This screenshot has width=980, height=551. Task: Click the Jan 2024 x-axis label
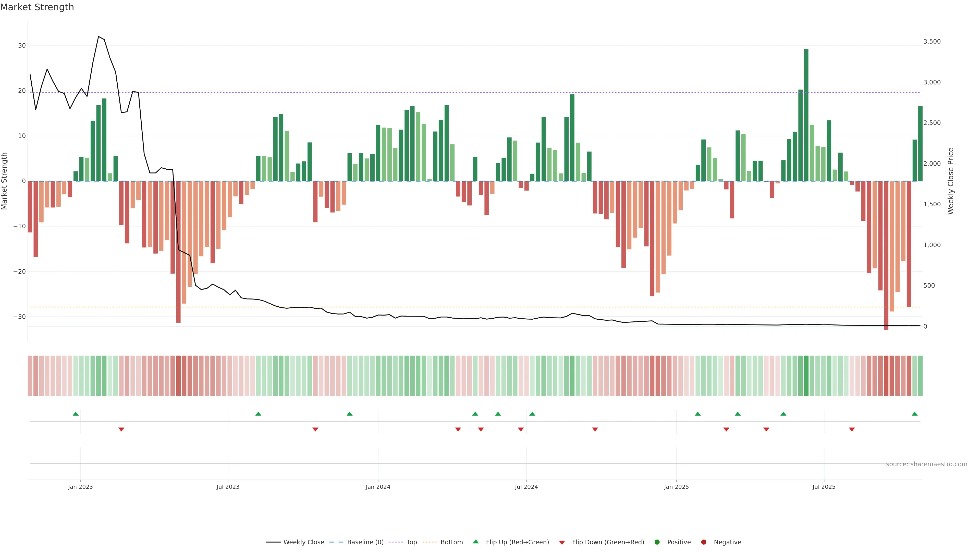378,487
